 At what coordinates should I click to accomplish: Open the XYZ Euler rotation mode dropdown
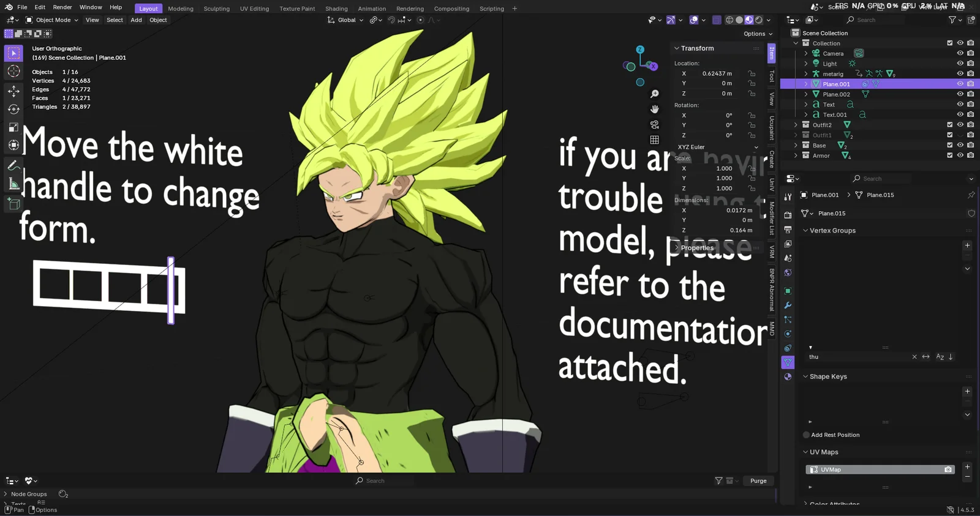pos(717,147)
